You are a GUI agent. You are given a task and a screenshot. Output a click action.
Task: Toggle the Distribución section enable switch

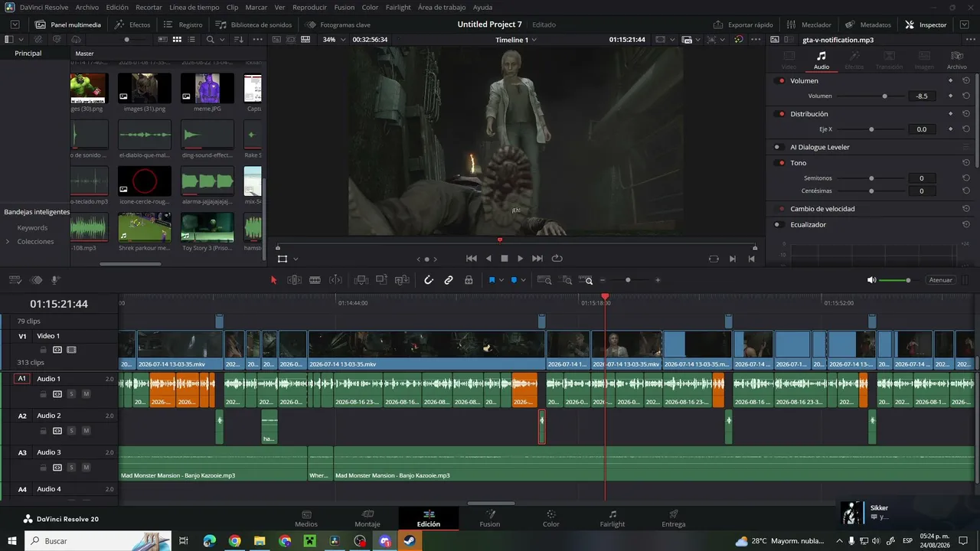click(x=781, y=114)
